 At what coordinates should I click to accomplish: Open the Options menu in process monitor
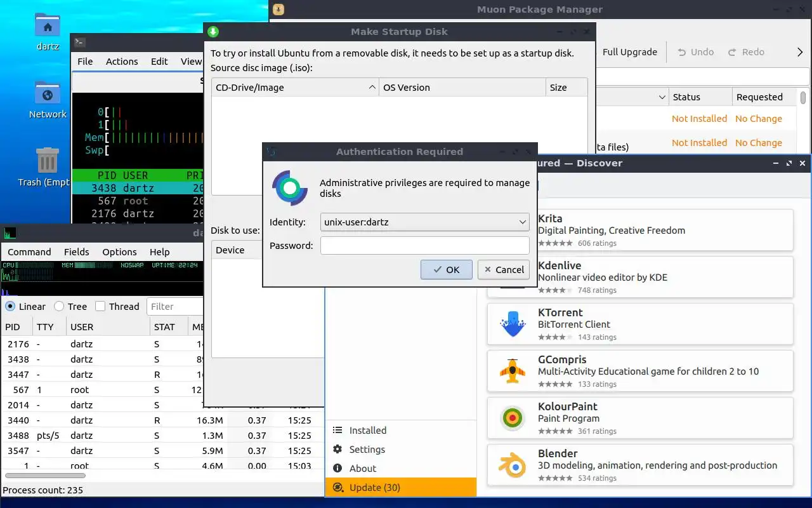tap(119, 251)
